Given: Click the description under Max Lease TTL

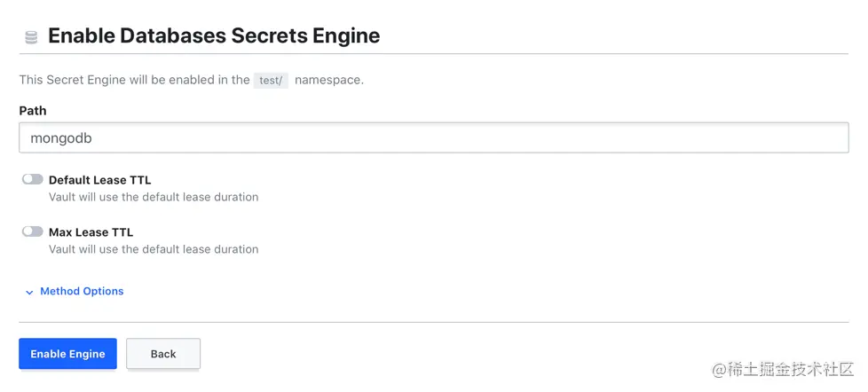Looking at the screenshot, I should tap(154, 249).
